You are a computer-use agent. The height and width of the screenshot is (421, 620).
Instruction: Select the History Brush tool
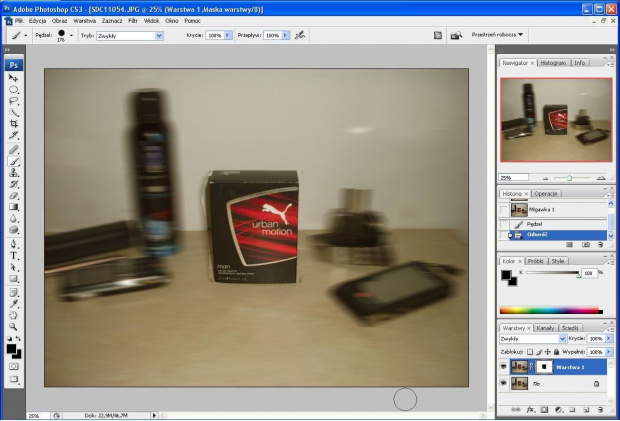(13, 184)
